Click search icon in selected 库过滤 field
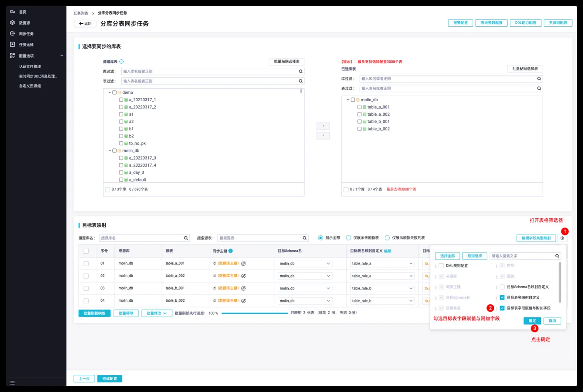The width and height of the screenshot is (583, 392). 539,79
